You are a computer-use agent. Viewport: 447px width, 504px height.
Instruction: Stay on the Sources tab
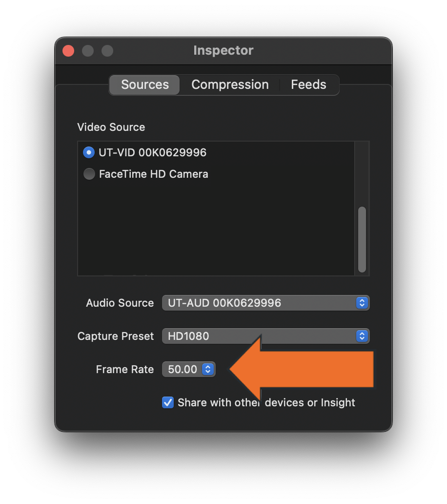click(144, 84)
